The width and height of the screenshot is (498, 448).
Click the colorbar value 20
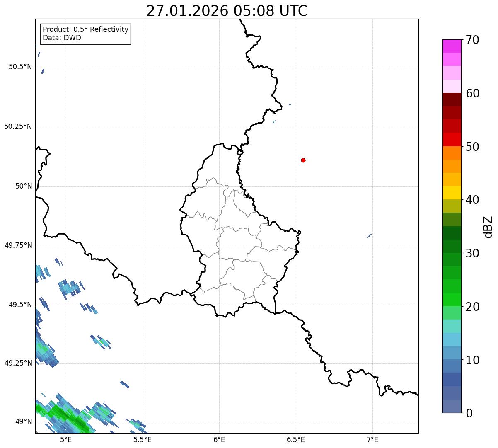coord(472,307)
